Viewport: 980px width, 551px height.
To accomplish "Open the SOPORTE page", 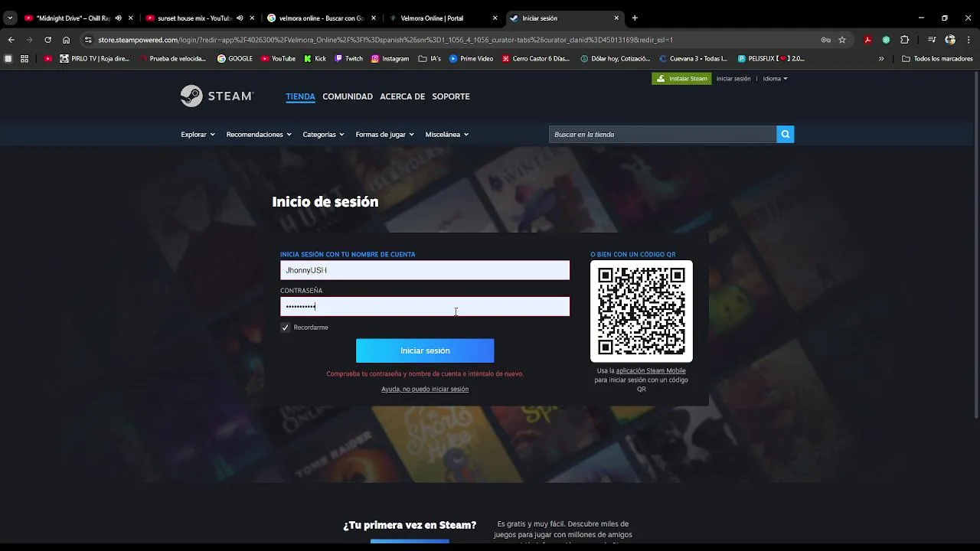I will click(x=451, y=96).
